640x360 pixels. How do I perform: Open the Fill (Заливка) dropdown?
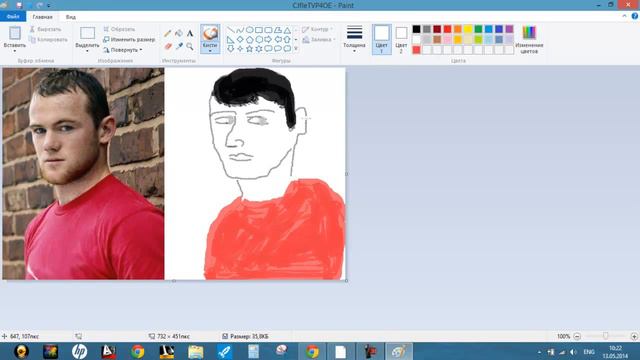319,40
